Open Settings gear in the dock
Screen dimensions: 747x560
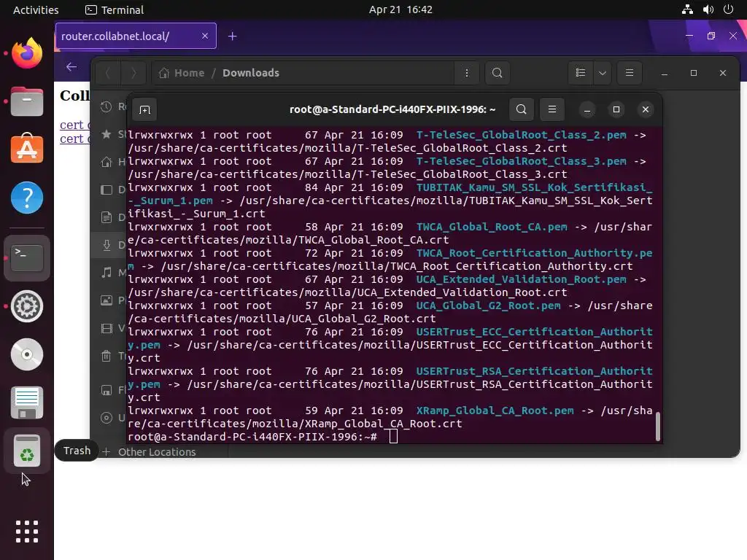coord(27,306)
